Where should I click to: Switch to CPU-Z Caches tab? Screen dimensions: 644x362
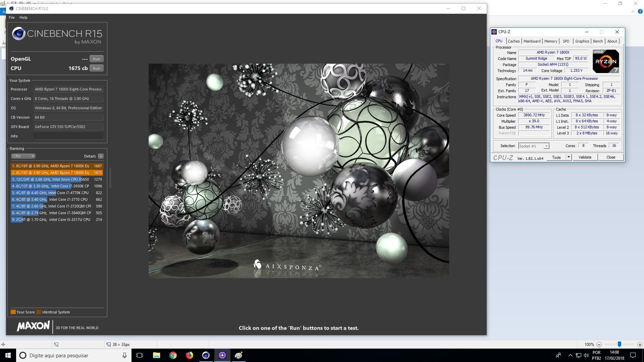click(x=514, y=41)
